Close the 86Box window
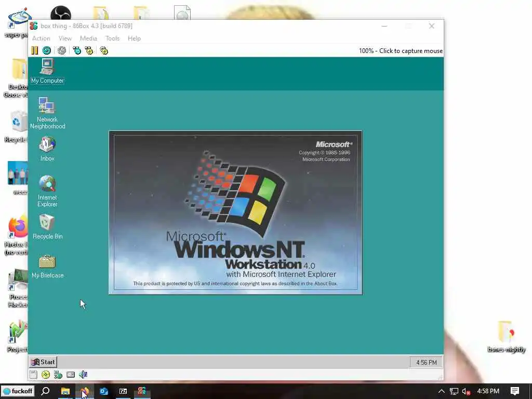This screenshot has height=399, width=532. pyautogui.click(x=432, y=26)
